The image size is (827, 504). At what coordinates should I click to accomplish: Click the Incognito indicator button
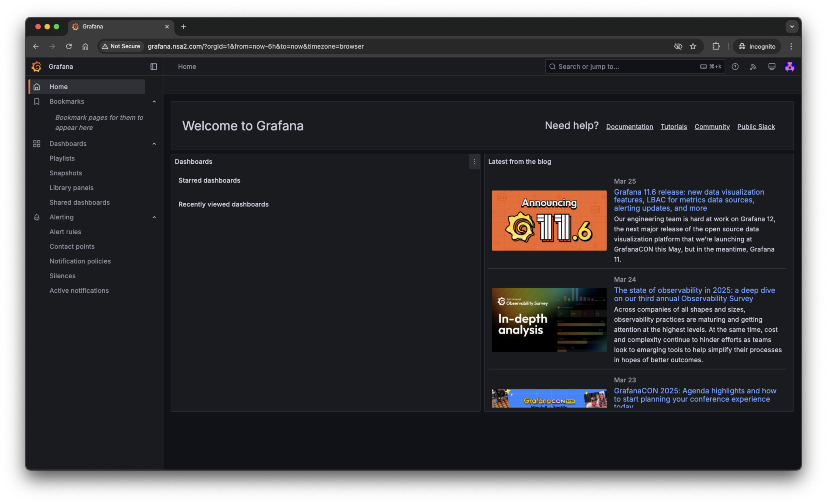tap(757, 46)
